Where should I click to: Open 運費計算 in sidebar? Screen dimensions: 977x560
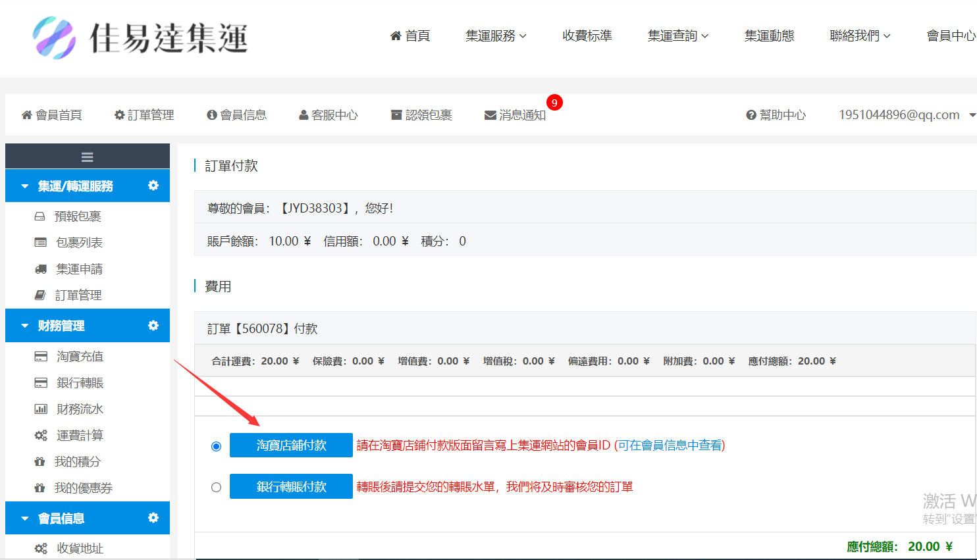coord(80,435)
